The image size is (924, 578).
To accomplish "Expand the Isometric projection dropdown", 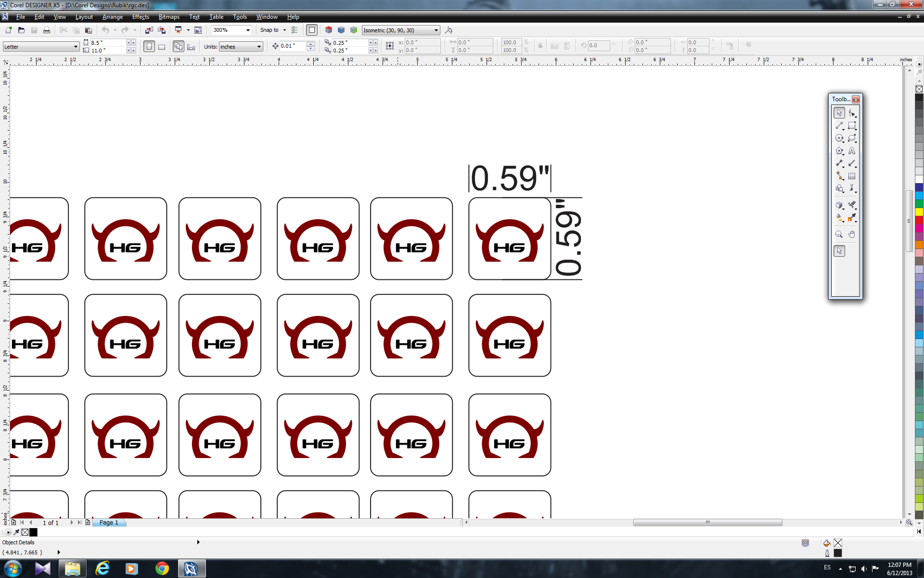I will [x=436, y=30].
